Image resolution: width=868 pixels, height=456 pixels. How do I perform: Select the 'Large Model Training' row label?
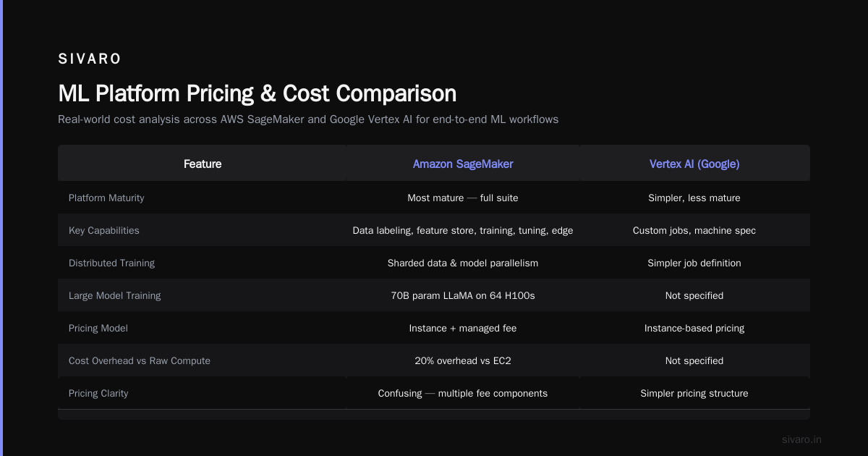pos(114,295)
